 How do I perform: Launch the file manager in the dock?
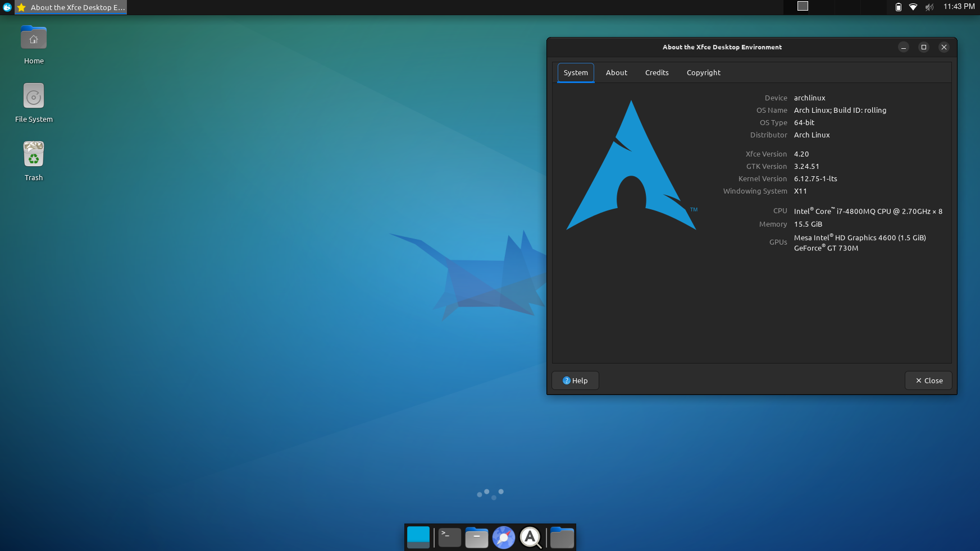coord(476,538)
